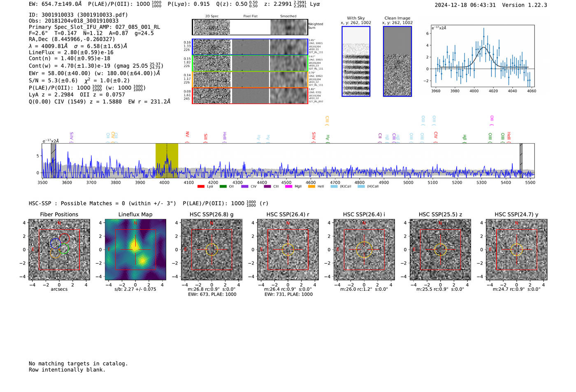Click the With Sky fiber image
Screen dimensions: 576x392
[356, 61]
